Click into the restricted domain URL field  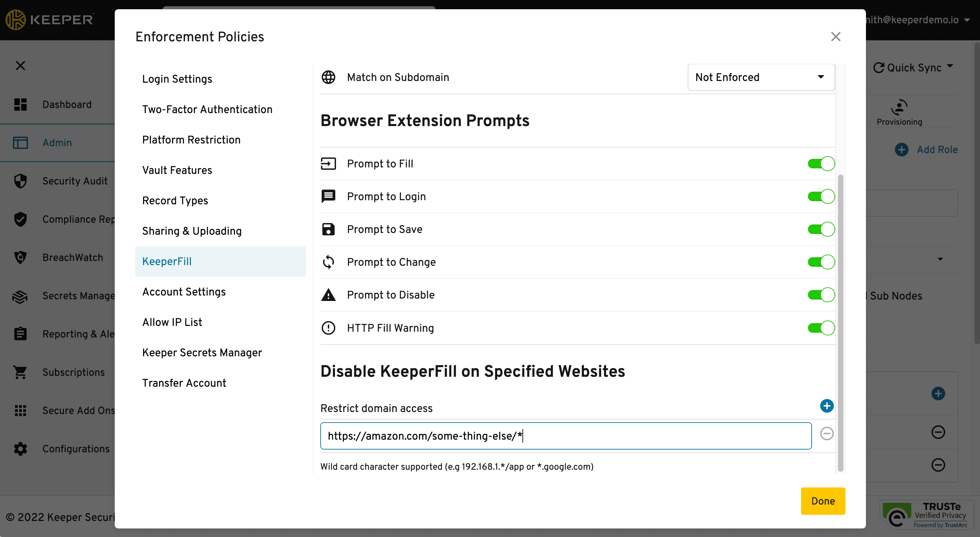(x=565, y=436)
